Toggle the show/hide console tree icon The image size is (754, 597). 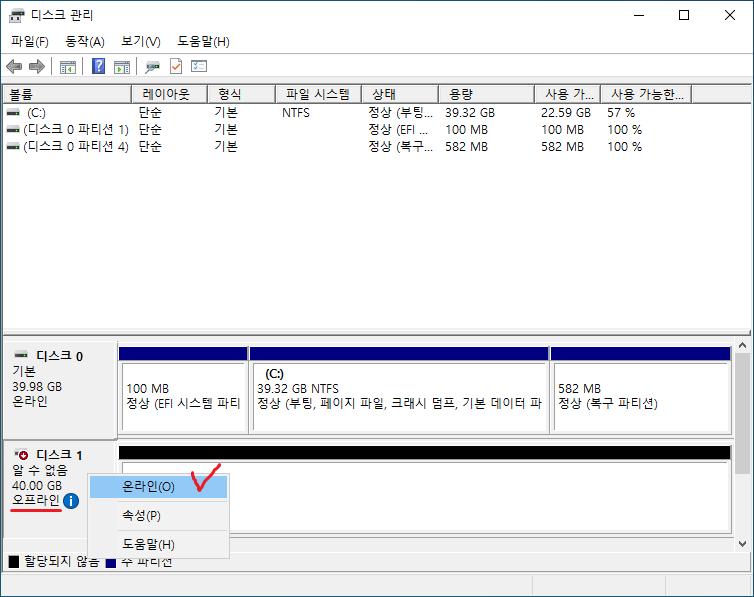(68, 67)
